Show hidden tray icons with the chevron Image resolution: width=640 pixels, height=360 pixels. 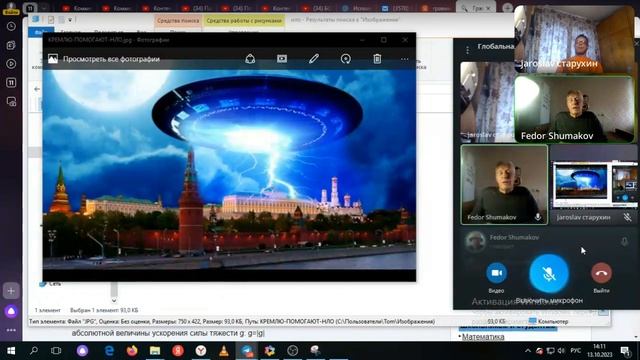[x=528, y=351]
